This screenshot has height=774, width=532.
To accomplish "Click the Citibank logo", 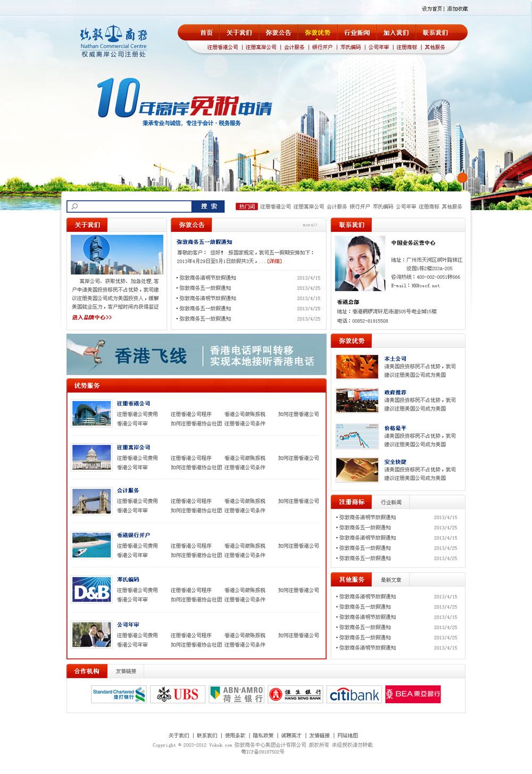I will [353, 694].
